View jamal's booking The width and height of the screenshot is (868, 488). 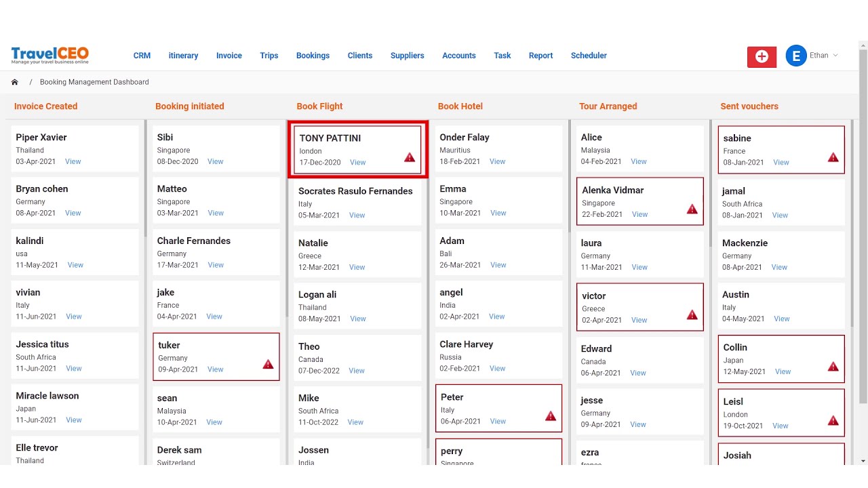pyautogui.click(x=781, y=216)
